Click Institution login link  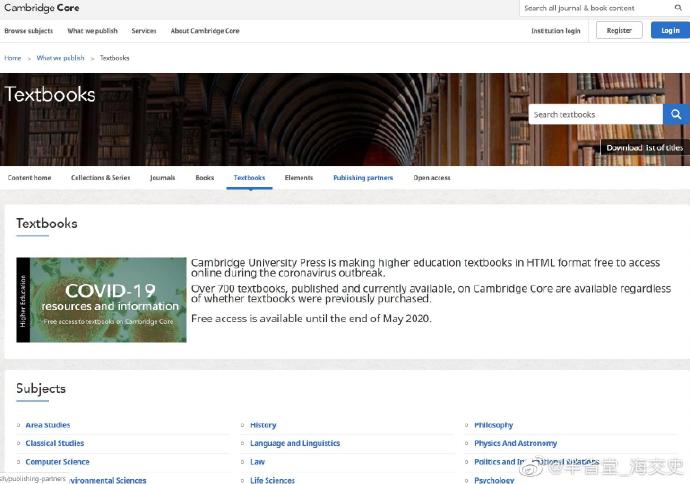click(556, 31)
